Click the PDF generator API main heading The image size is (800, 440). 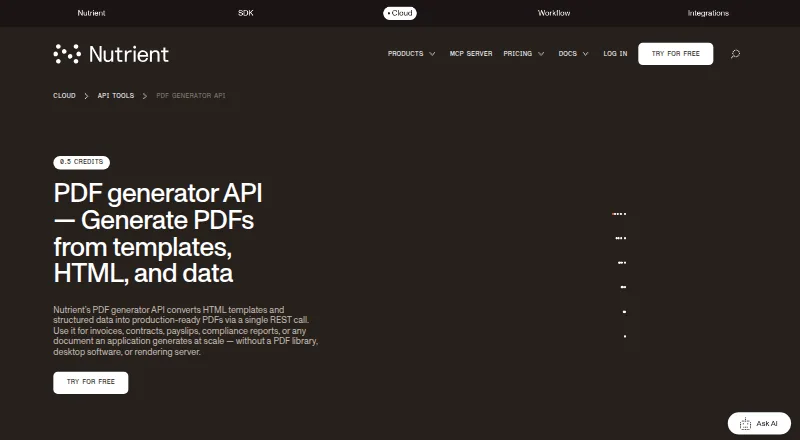point(158,233)
